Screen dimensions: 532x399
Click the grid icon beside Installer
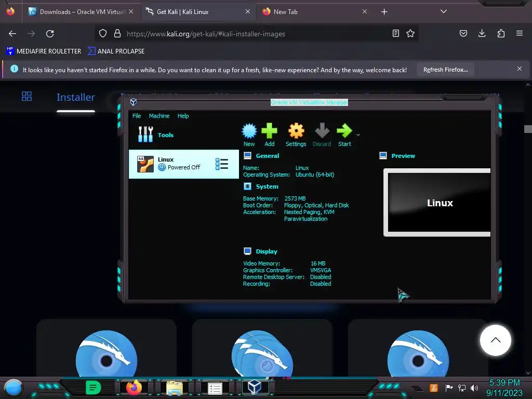[27, 96]
